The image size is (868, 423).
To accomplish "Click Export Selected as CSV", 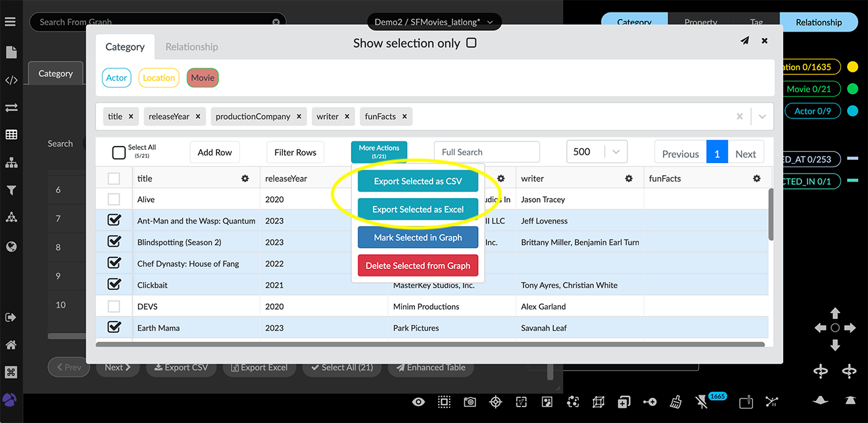I will 418,180.
